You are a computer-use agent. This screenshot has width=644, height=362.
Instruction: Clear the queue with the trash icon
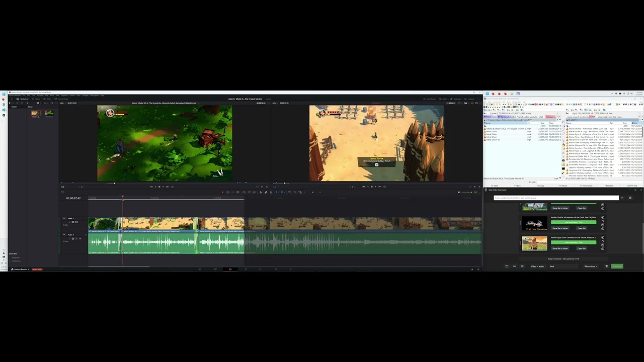coord(606,266)
